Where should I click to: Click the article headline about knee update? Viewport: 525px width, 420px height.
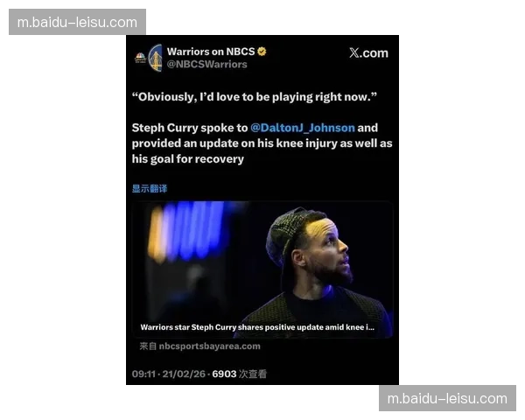(x=257, y=327)
